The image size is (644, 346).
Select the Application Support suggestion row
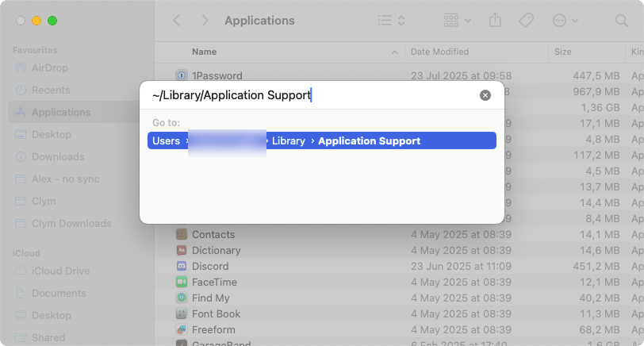(x=321, y=140)
